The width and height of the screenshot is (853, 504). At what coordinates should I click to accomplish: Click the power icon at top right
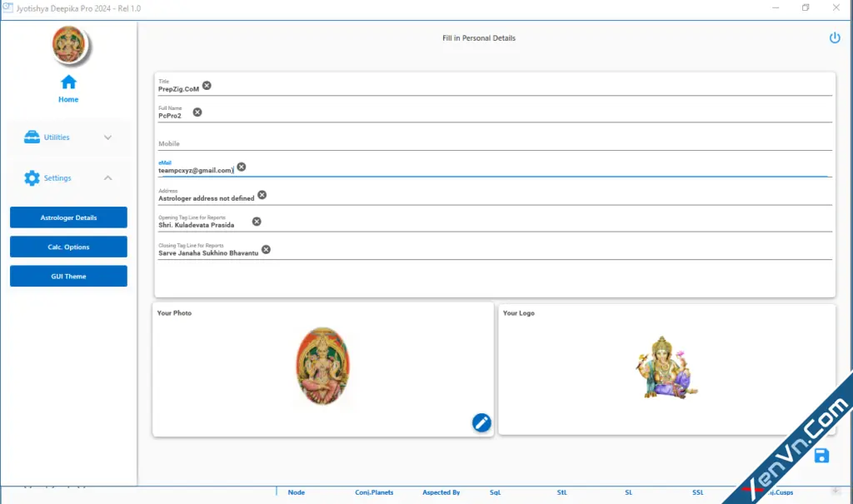835,37
